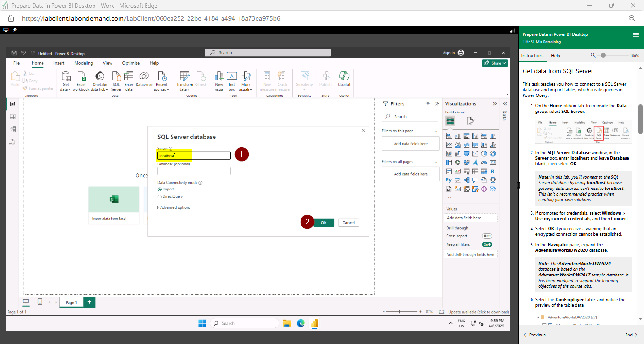The image size is (644, 344).
Task: Confirm the SQL Server connection with OK
Action: click(x=323, y=222)
